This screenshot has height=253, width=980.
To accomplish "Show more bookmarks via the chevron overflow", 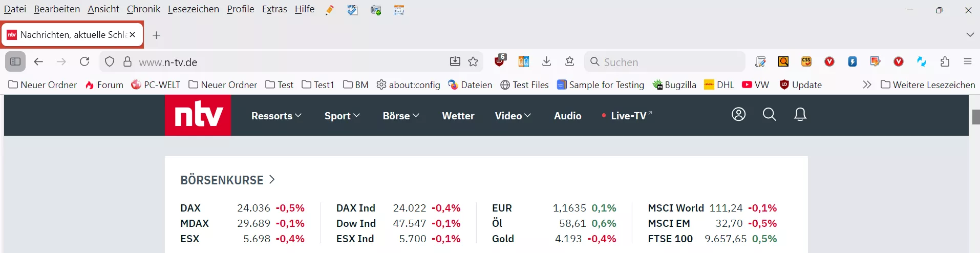I will (866, 85).
